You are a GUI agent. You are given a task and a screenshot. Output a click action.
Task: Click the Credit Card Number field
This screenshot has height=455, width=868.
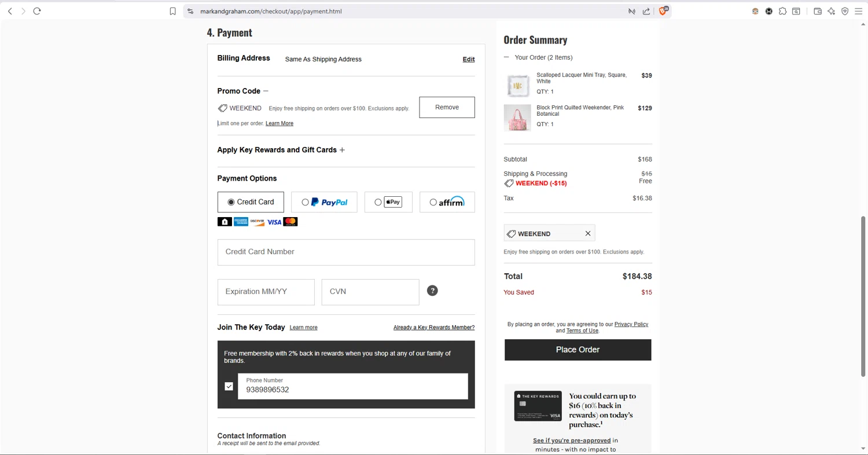pyautogui.click(x=346, y=252)
